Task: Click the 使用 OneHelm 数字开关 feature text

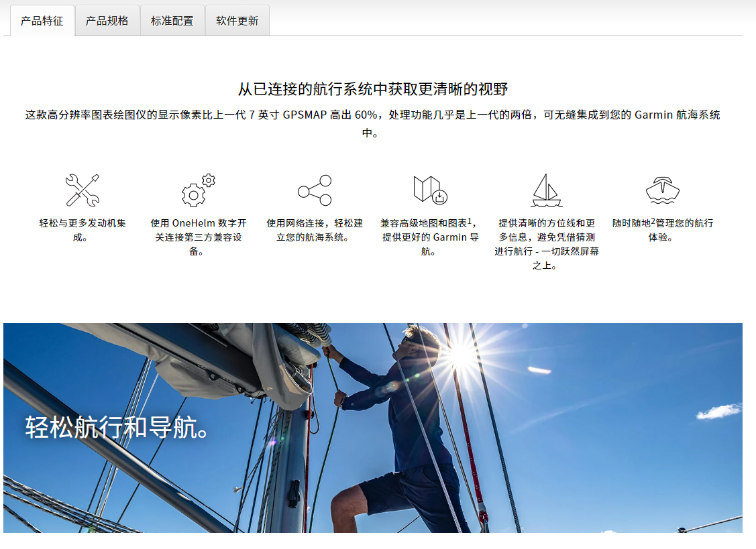Action: [198, 237]
